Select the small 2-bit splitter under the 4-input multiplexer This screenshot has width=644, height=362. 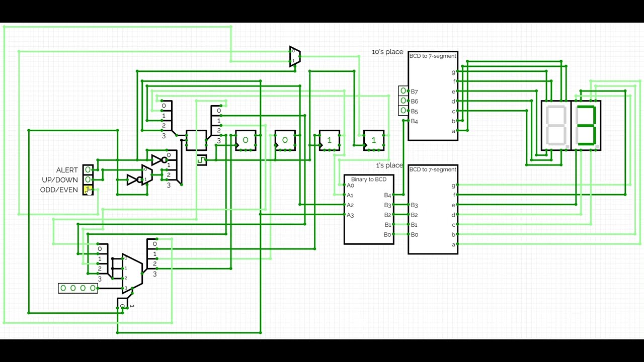(122, 303)
